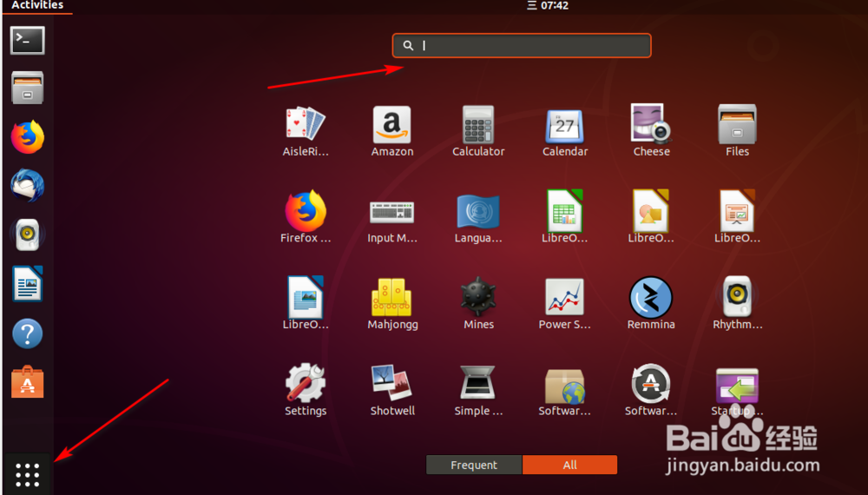Viewport: 868px width, 495px height.
Task: Open Thunderbird mail in the dock
Action: tap(27, 186)
